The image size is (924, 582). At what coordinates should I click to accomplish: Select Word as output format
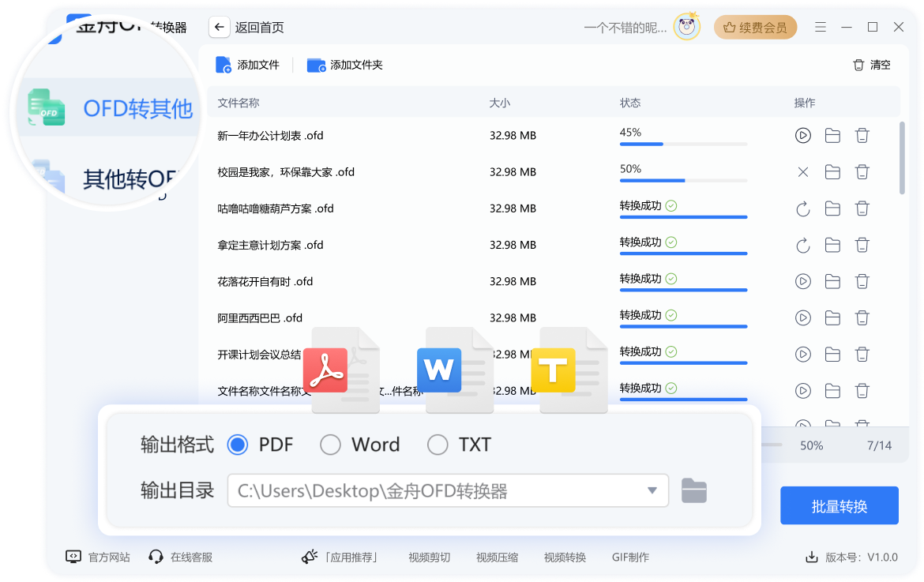coord(331,445)
